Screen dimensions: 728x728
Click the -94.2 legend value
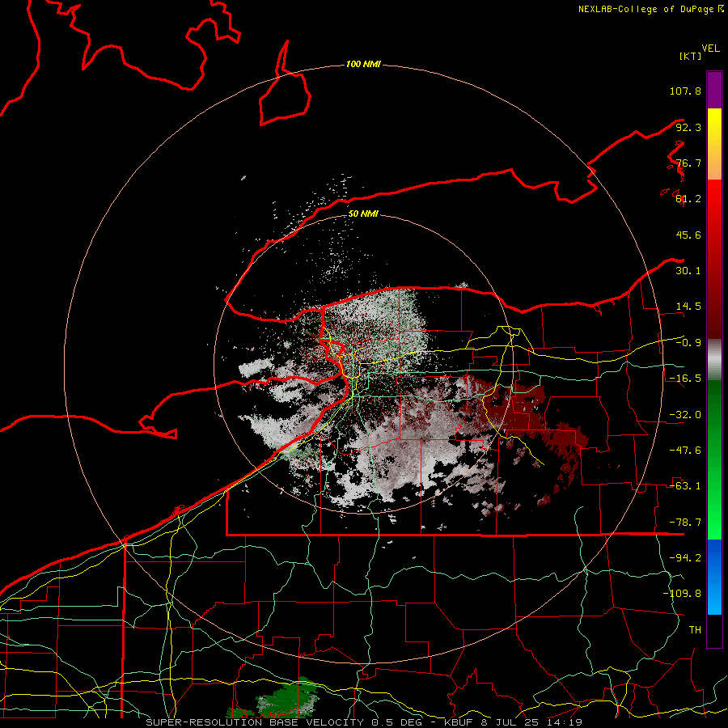[x=685, y=558]
